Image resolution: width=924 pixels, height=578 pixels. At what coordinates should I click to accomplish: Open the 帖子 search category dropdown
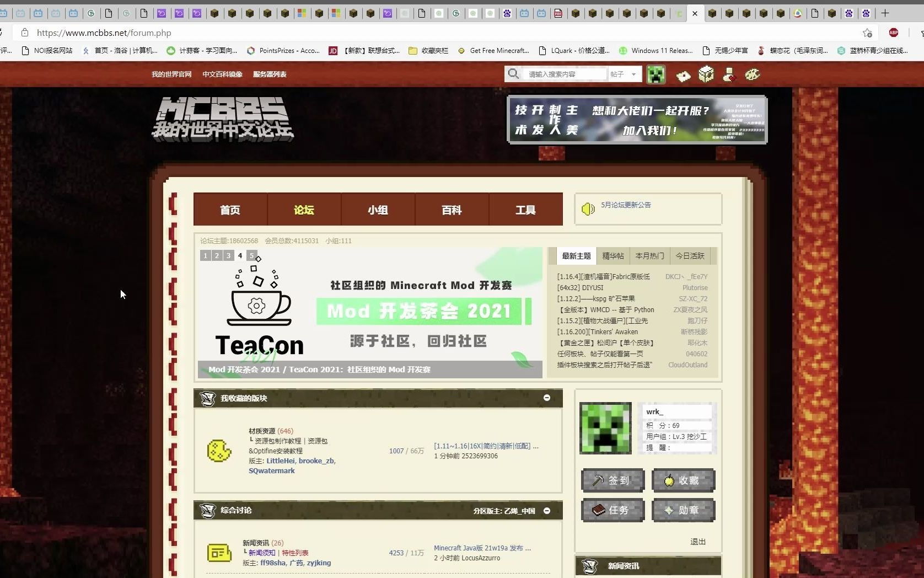[624, 74]
